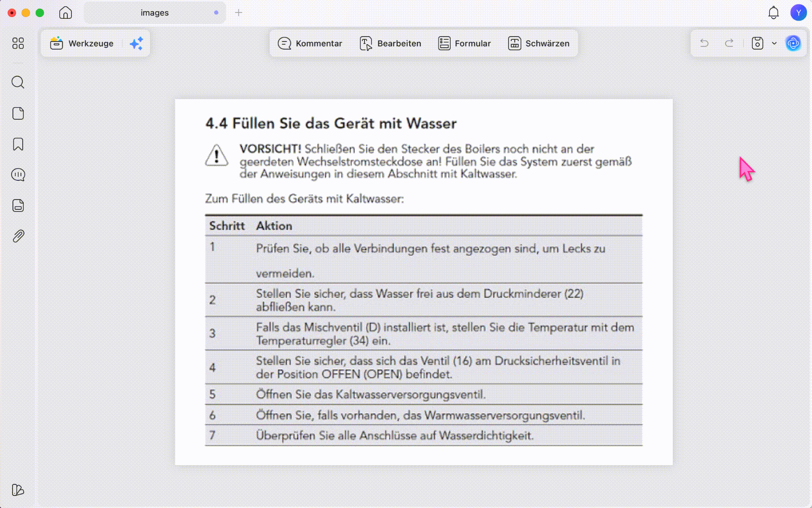This screenshot has height=508, width=812.
Task: Redo the last action
Action: [x=729, y=43]
